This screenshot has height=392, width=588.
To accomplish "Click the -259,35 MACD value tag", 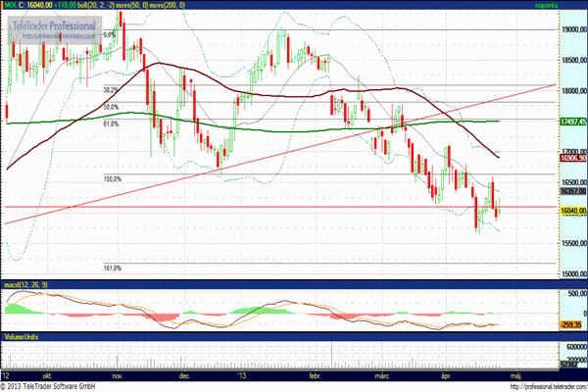I will click(572, 323).
